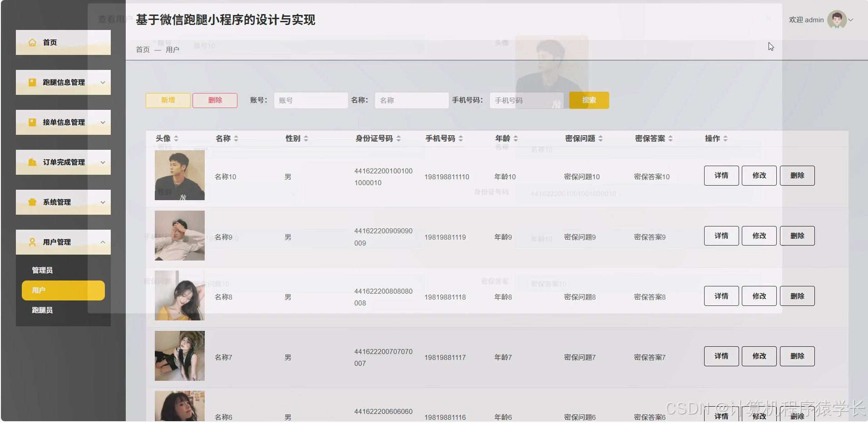Expand 接单信息管理 menu chevron
This screenshot has width=868, height=423.
coord(103,123)
